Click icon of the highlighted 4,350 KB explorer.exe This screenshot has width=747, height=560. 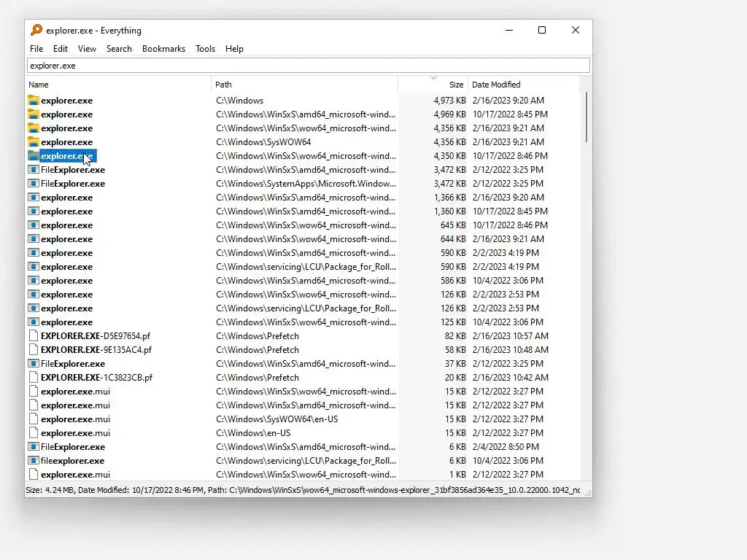[34, 156]
